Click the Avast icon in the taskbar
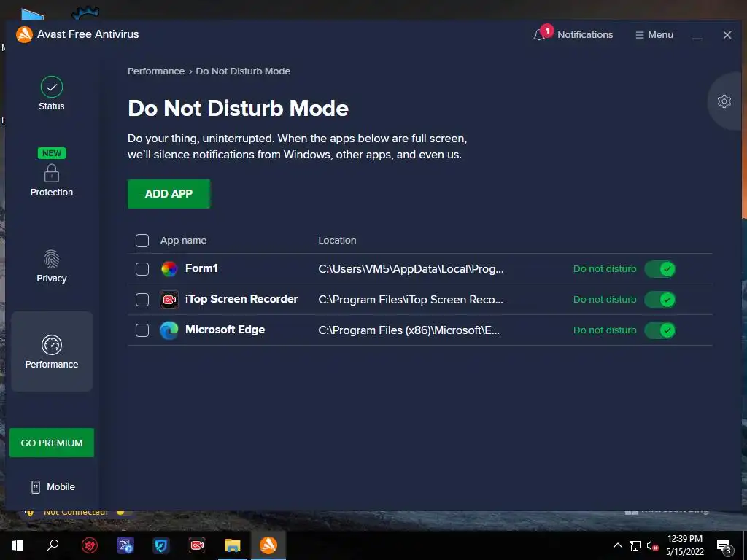The width and height of the screenshot is (747, 560). pos(268,545)
